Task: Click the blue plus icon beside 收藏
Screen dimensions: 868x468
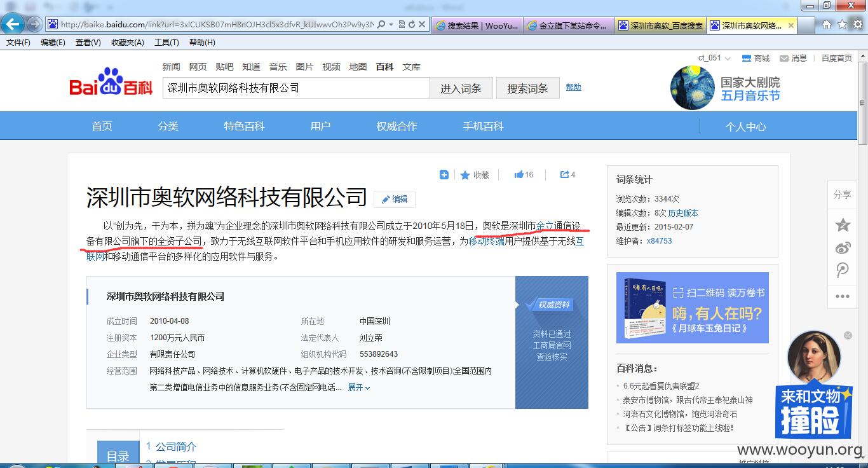Action: pyautogui.click(x=444, y=175)
